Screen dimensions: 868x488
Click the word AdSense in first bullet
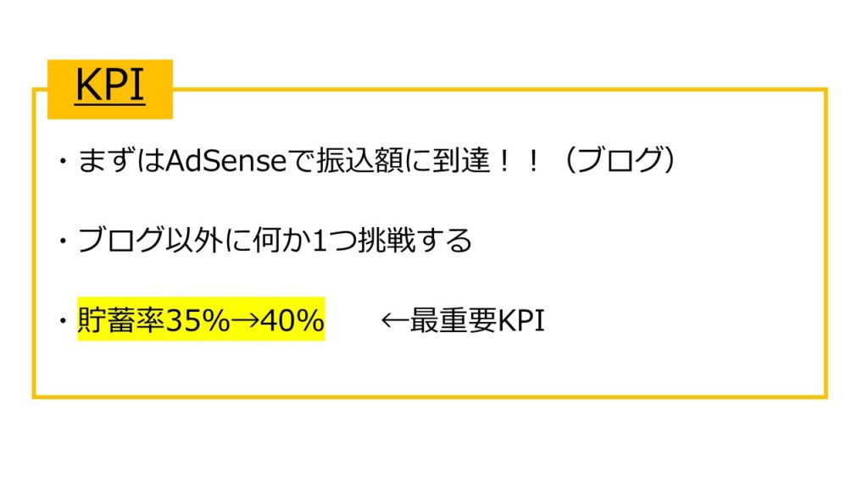[225, 161]
